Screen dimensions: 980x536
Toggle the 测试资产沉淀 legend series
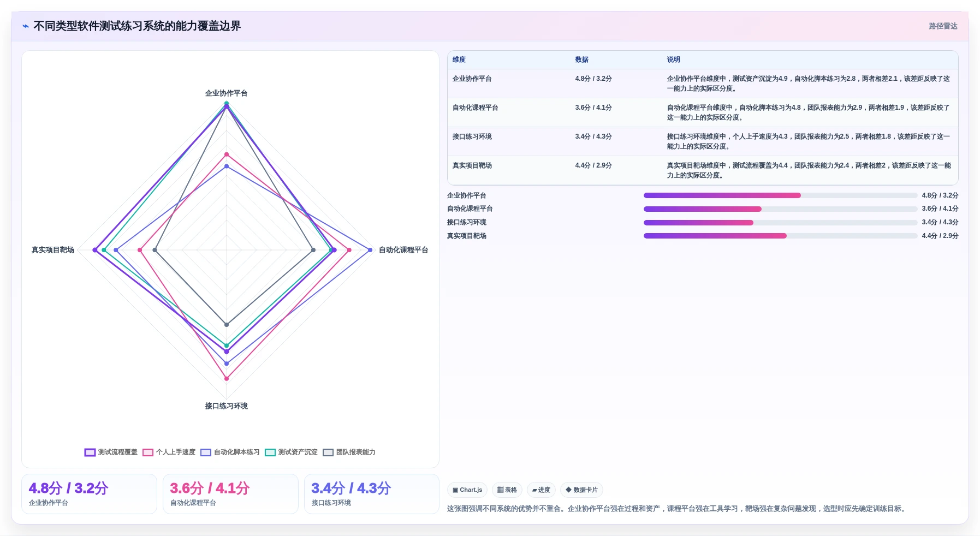point(291,452)
